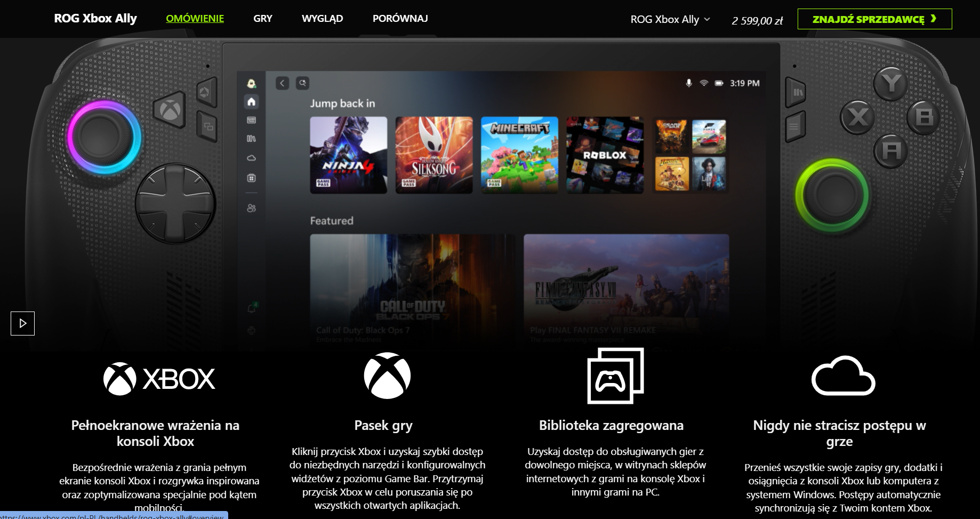Click the aggregated library controller icon
This screenshot has width=980, height=519.
click(x=615, y=376)
